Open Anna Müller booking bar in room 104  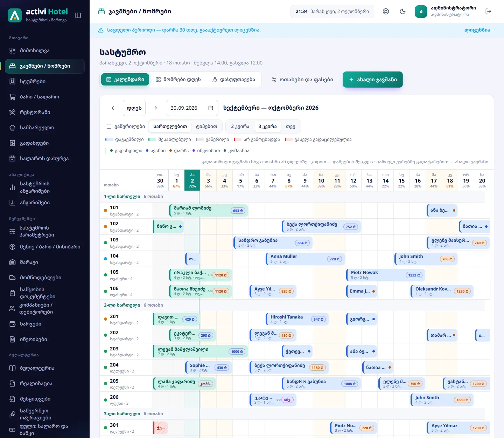coord(305,259)
